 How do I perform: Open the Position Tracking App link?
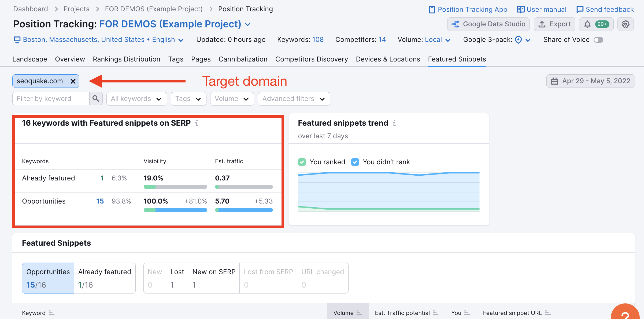click(x=468, y=9)
